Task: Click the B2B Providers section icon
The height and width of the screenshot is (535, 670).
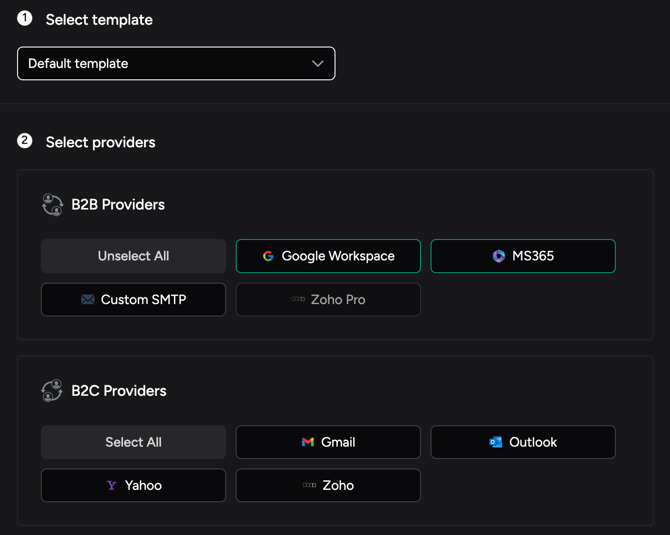Action: (52, 204)
